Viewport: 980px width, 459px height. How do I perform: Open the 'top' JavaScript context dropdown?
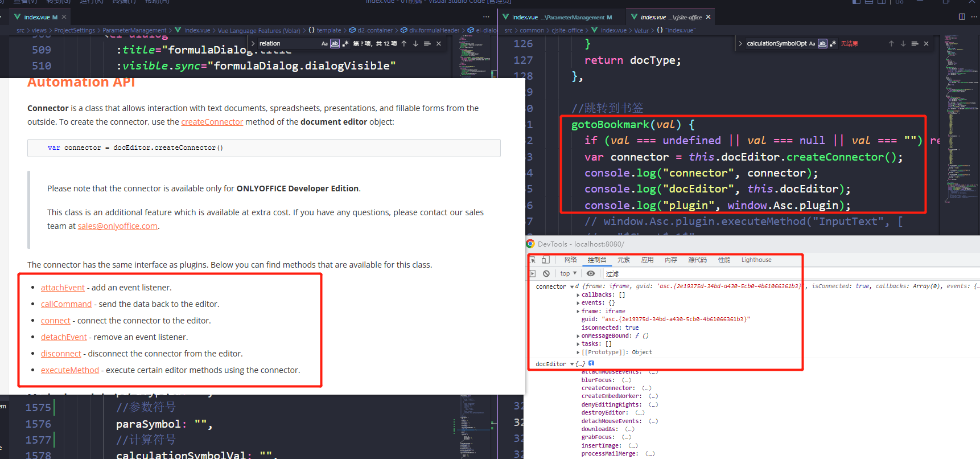569,273
